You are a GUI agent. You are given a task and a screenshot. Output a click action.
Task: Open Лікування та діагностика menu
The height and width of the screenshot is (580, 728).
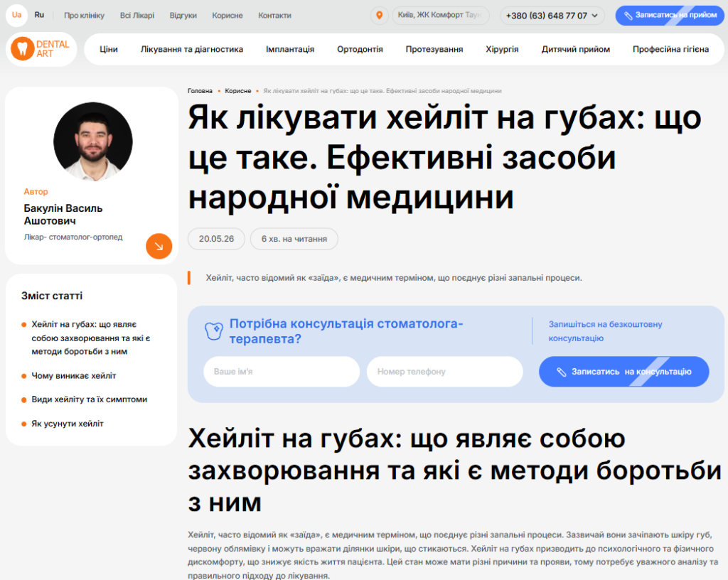tap(192, 49)
